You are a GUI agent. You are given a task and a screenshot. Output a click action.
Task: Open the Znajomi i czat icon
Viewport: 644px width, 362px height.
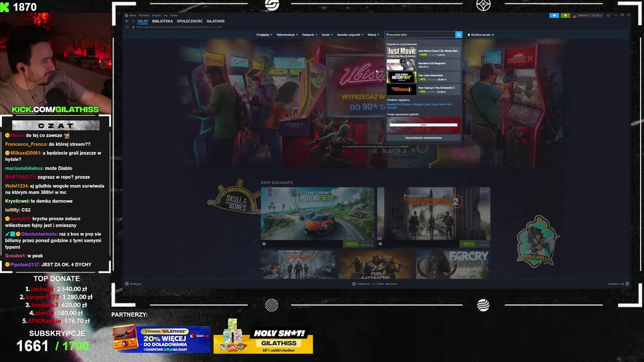[627, 284]
